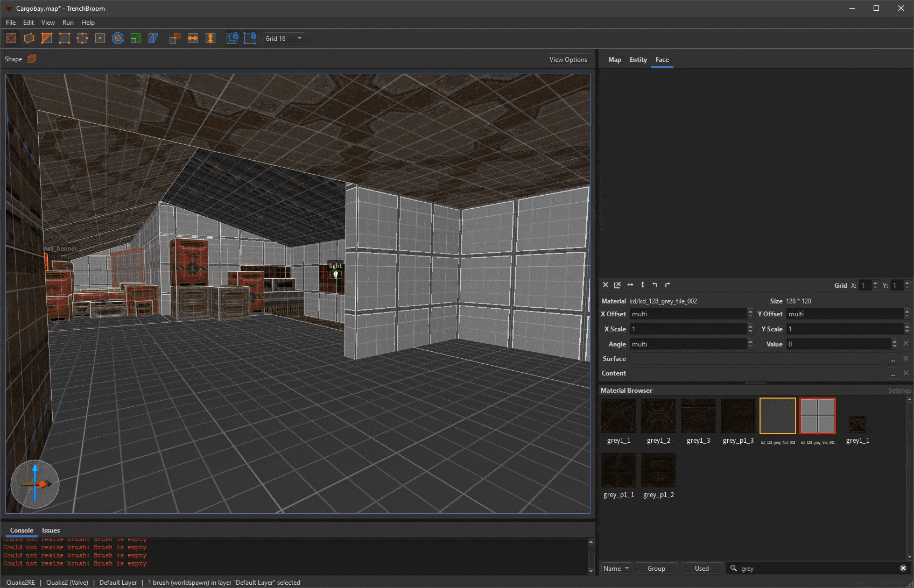Screen dimensions: 914x588
Task: Select the grey_p1_2 material thumbnail
Action: tap(658, 470)
